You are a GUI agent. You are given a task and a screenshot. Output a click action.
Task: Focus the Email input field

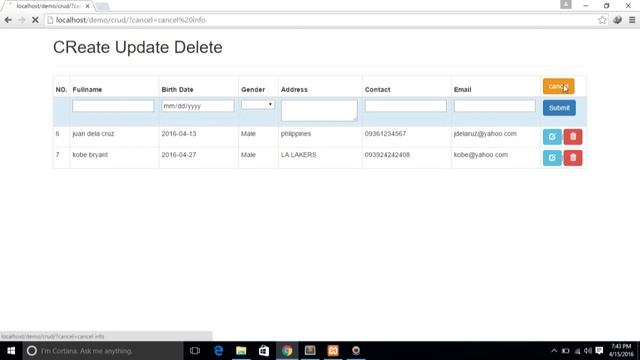495,106
